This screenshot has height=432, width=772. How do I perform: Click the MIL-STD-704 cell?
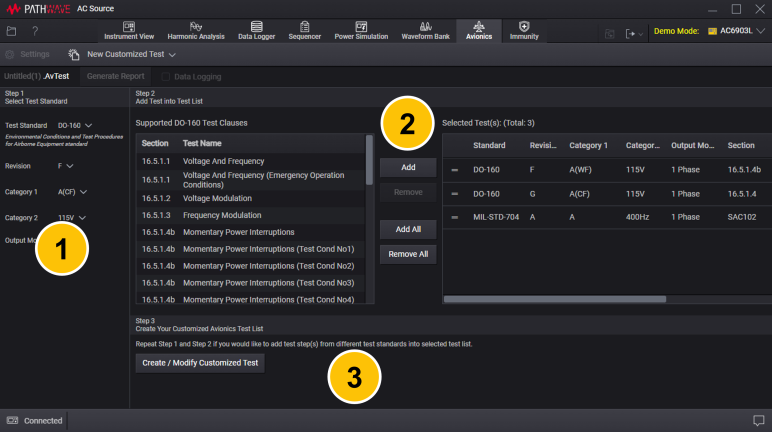[496, 217]
